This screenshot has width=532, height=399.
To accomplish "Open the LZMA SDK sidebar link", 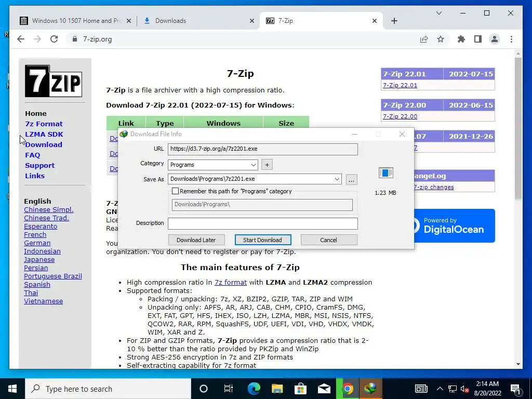I will tap(44, 135).
